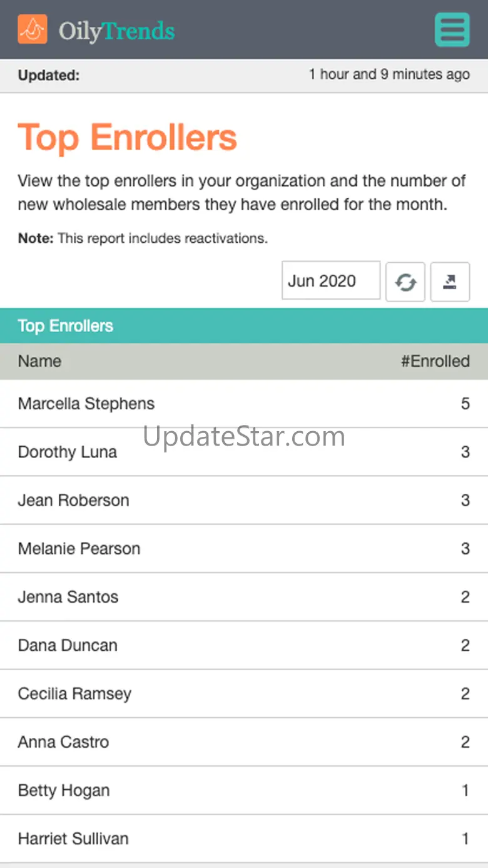Open the Jun 2020 month selector

pos(331,281)
